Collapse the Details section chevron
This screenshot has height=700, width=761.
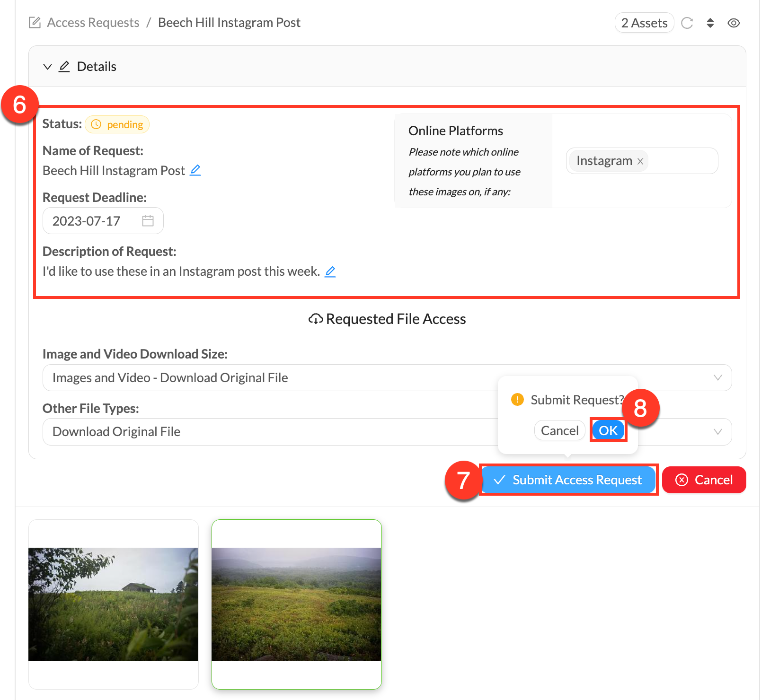pos(47,67)
